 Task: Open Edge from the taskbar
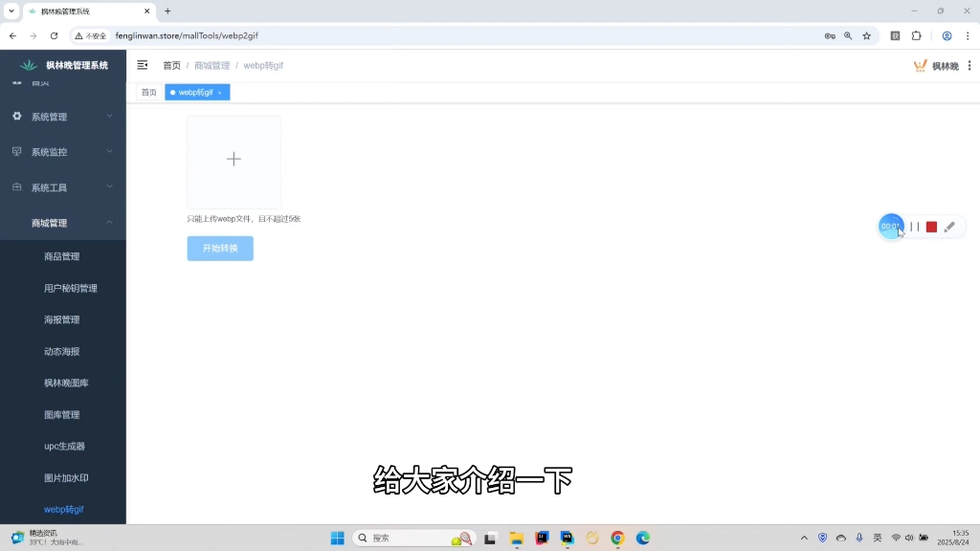pos(642,538)
